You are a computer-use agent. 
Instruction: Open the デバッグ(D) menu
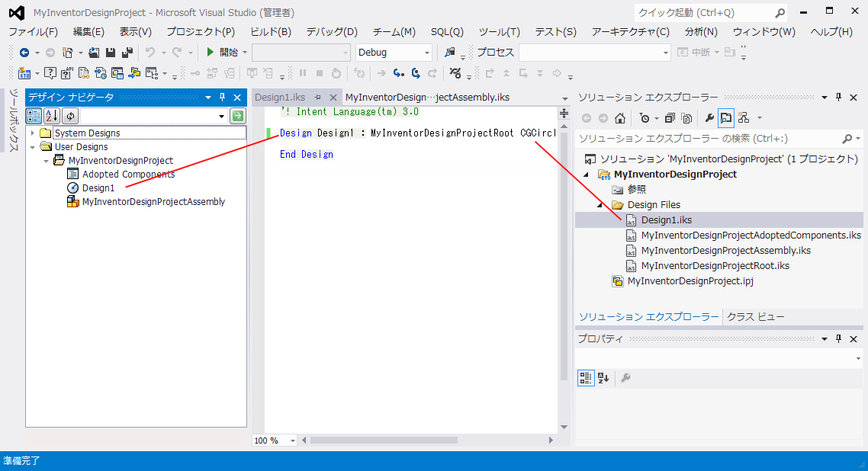pos(332,32)
